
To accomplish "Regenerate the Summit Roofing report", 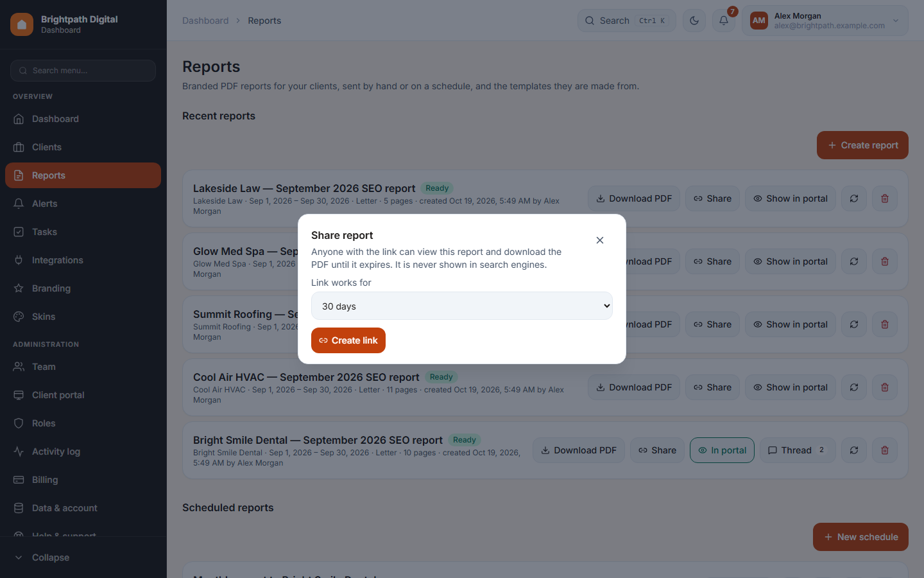I will (x=854, y=324).
